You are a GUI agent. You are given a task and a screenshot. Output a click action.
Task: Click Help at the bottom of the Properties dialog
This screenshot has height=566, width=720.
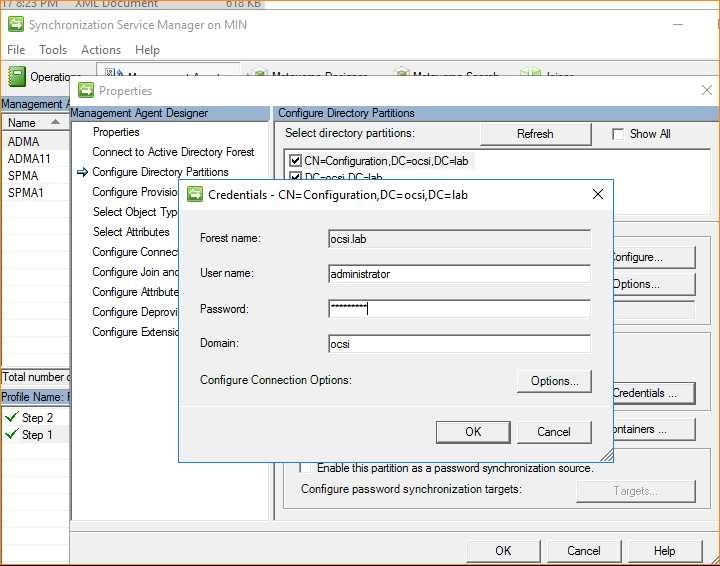pos(664,551)
